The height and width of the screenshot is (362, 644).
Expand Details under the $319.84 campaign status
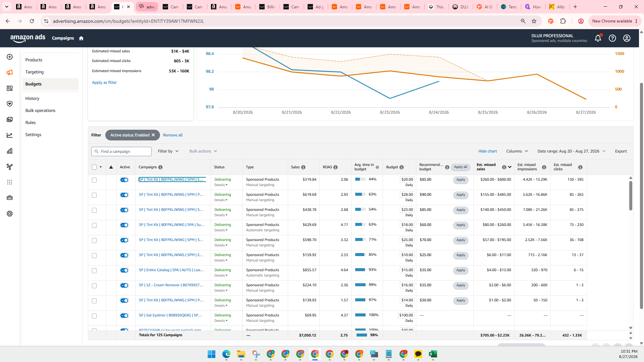point(221,185)
